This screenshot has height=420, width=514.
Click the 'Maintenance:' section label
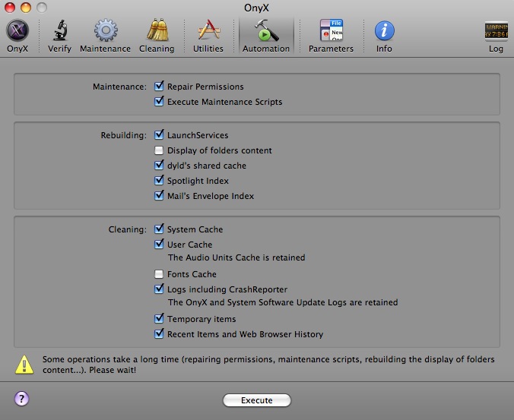(x=119, y=87)
